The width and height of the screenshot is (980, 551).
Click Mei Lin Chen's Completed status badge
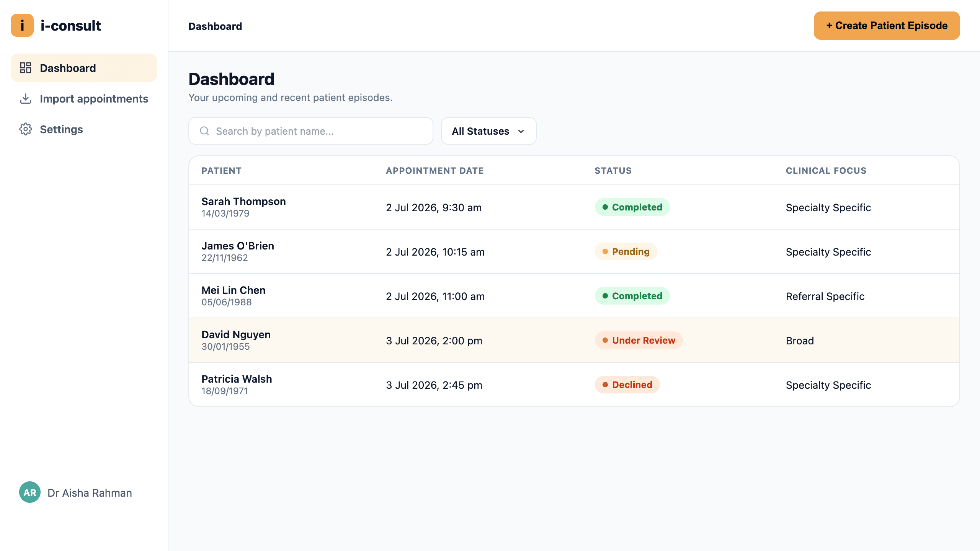point(632,296)
